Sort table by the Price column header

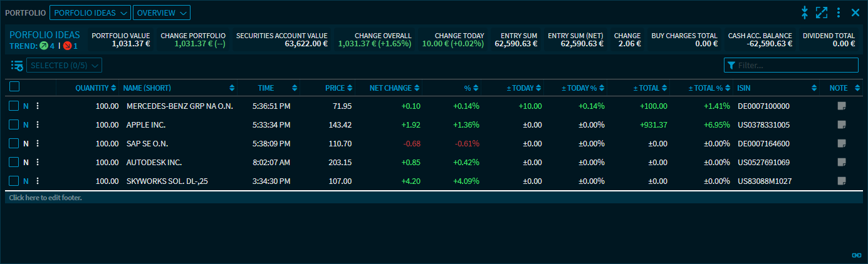[335, 88]
